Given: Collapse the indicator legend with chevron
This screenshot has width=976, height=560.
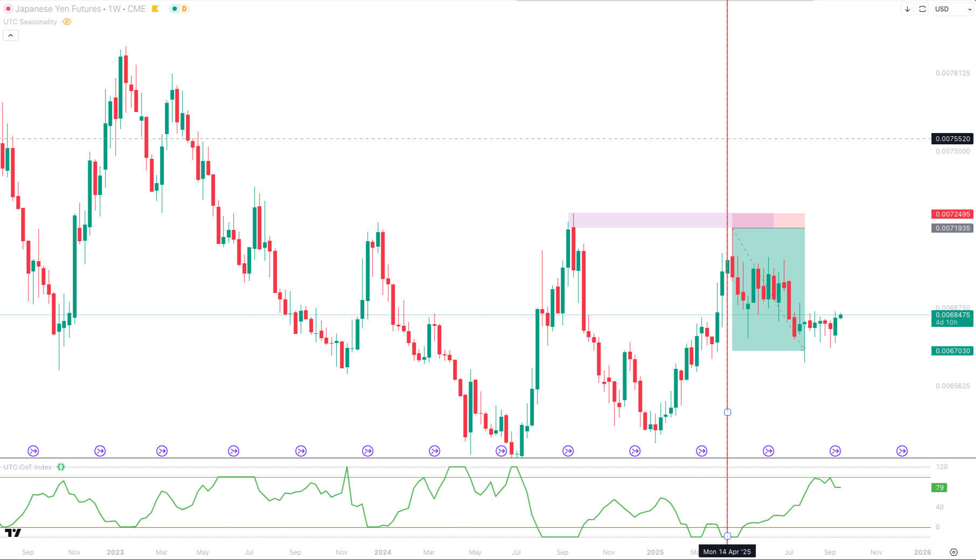Looking at the screenshot, I should pyautogui.click(x=10, y=36).
